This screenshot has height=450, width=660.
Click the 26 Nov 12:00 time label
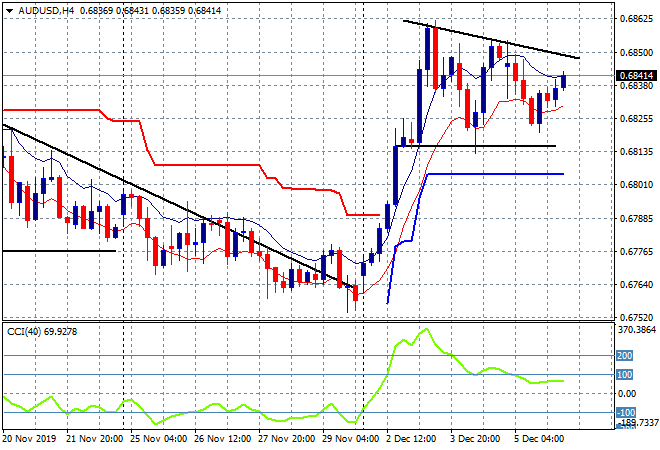(222, 439)
